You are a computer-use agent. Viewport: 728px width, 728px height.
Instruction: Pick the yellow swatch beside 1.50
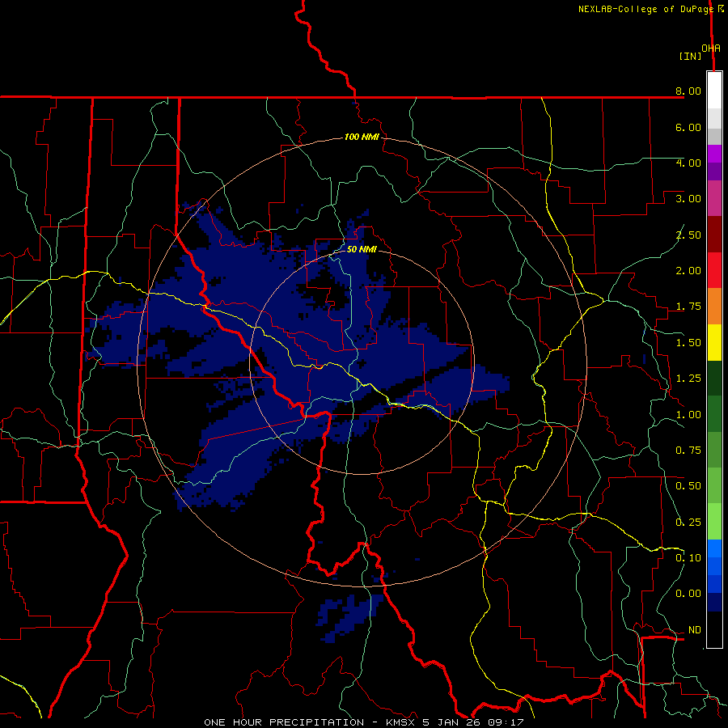click(714, 342)
